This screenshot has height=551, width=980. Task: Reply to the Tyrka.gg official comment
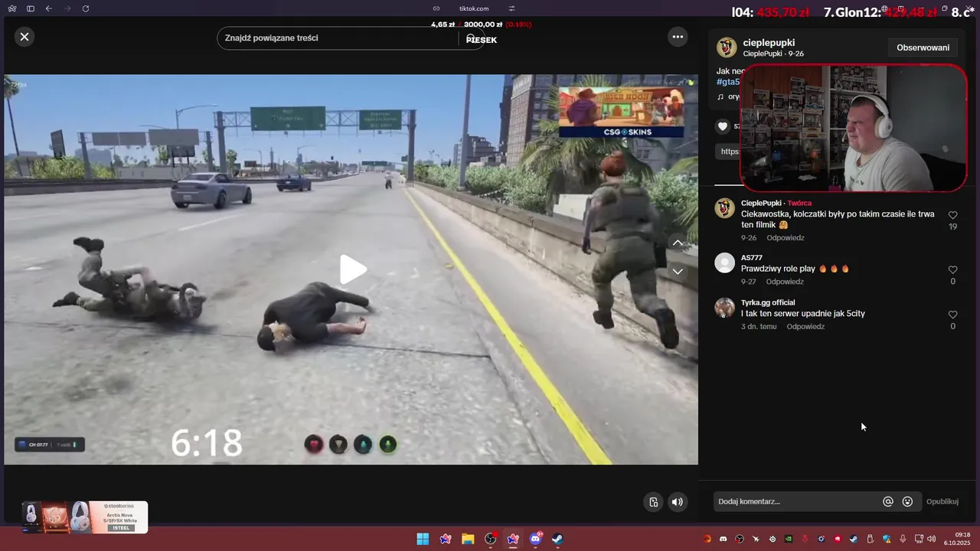point(805,327)
